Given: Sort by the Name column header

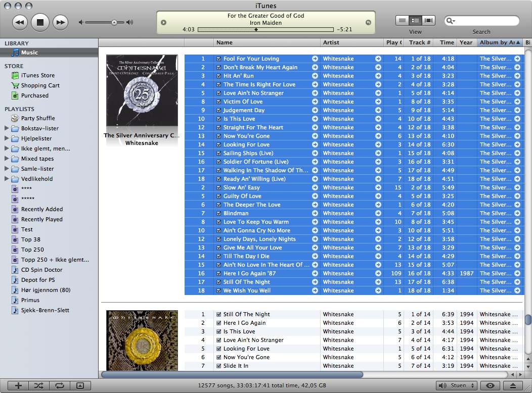Looking at the screenshot, I should [x=267, y=42].
